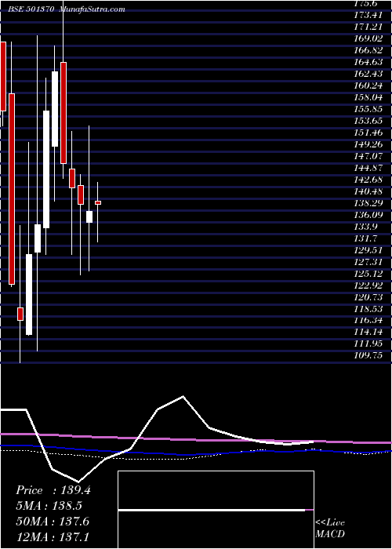Click the 131.7 price axis label
This screenshot has height=549, width=392.
tap(367, 238)
